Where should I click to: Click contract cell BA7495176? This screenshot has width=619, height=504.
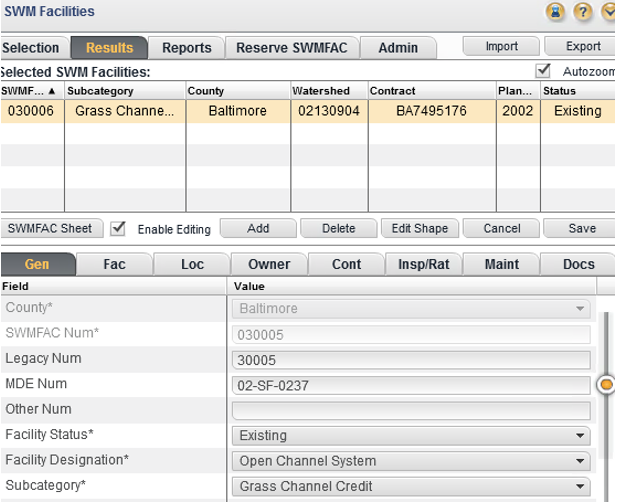(x=431, y=111)
